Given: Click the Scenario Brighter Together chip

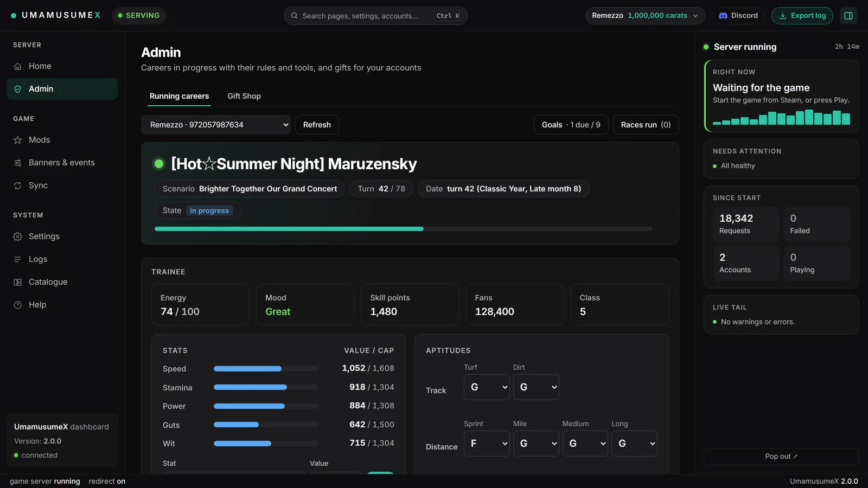Looking at the screenshot, I should coord(250,189).
